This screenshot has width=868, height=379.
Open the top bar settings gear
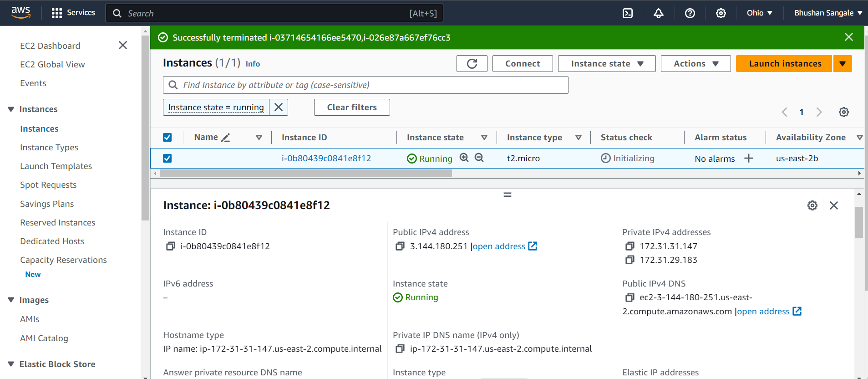point(721,13)
